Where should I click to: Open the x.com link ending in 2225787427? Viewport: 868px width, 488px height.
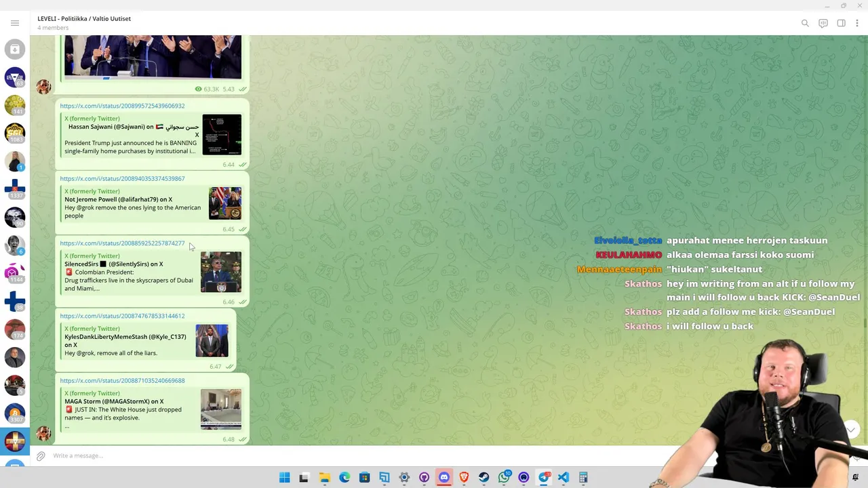coord(122,243)
